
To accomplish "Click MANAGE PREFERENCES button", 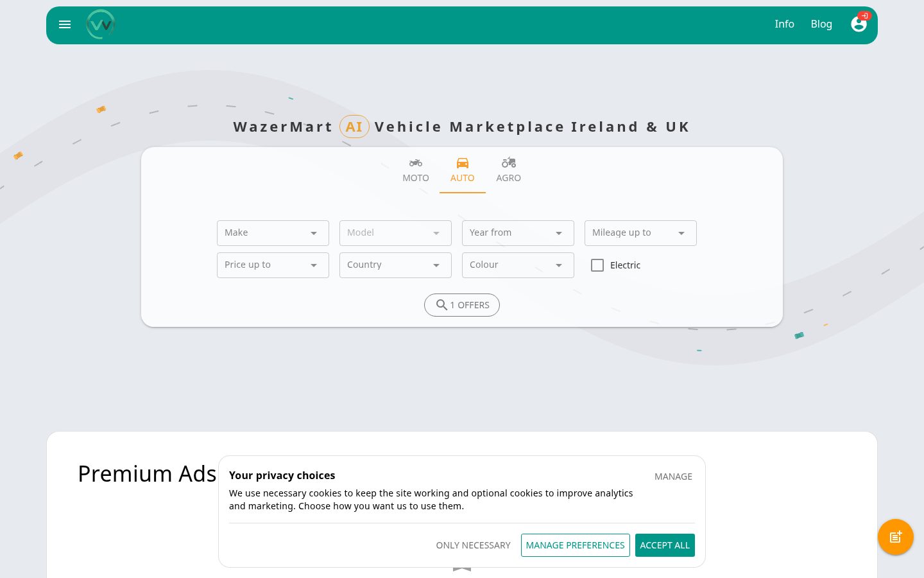I will tap(576, 545).
